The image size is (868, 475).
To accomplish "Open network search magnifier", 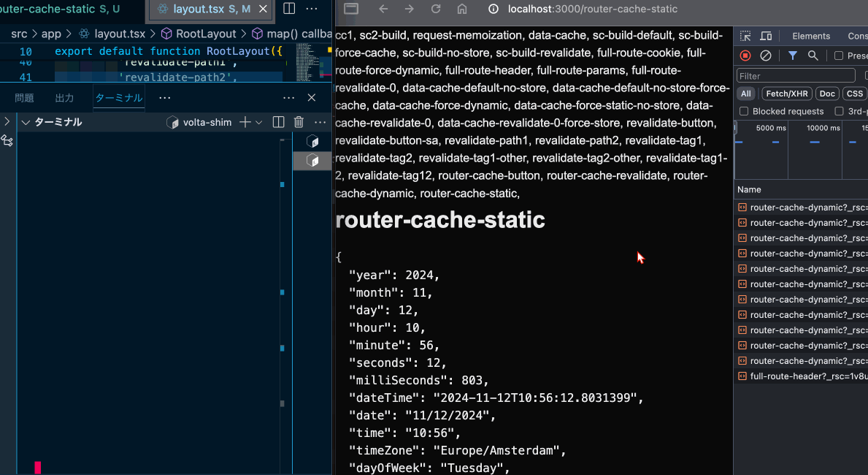I will click(813, 56).
